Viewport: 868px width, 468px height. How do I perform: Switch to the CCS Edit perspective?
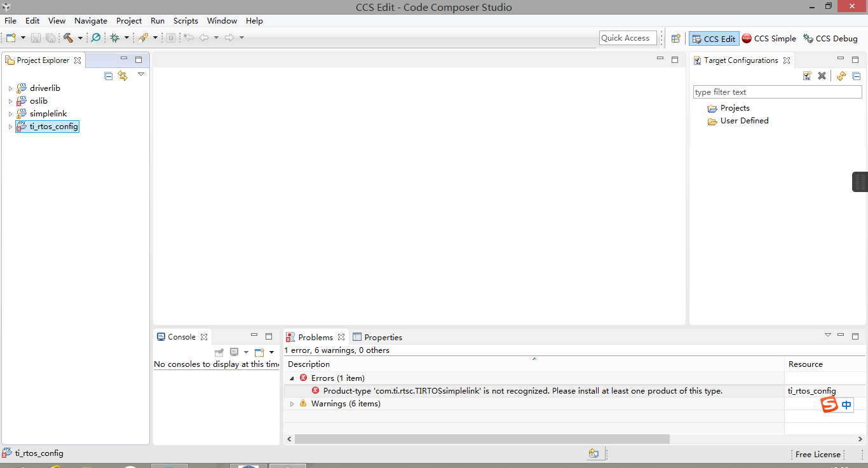pos(714,39)
